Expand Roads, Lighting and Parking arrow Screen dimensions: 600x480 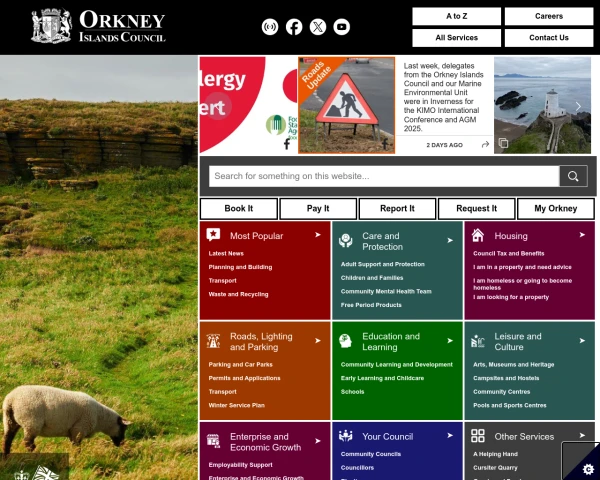(x=318, y=341)
